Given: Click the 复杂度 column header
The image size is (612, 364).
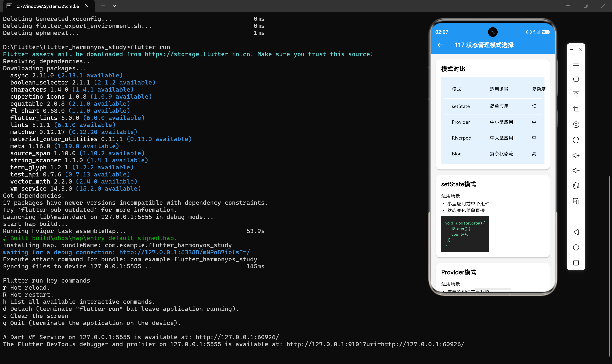Looking at the screenshot, I should pyautogui.click(x=538, y=89).
